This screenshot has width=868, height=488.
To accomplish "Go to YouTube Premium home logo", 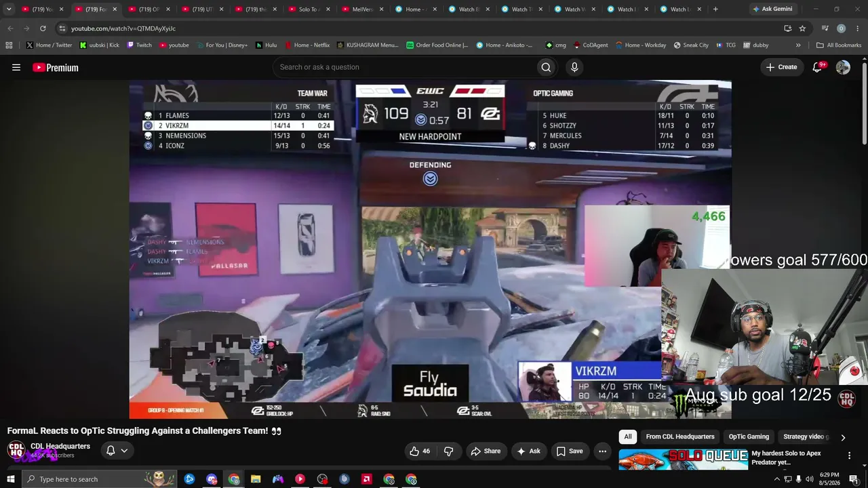I will 56,67.
